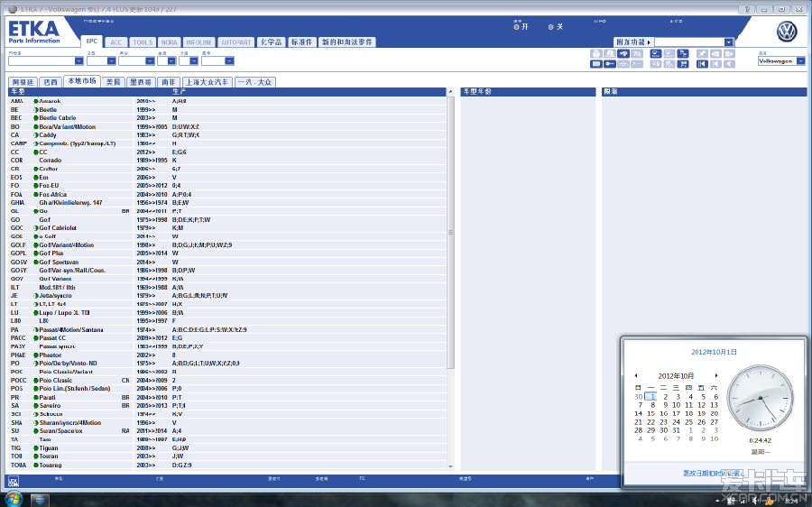This screenshot has height=507, width=812.
Task: Select the 阿根廷 market tab
Action: (x=23, y=82)
